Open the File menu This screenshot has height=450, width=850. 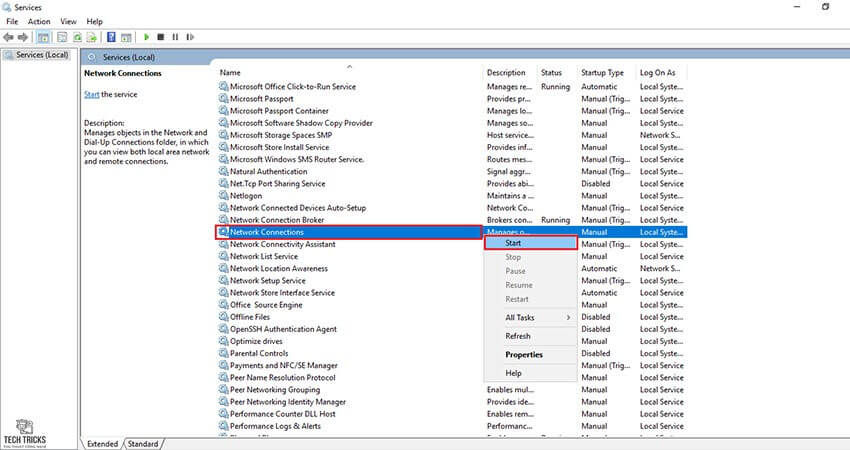tap(12, 22)
